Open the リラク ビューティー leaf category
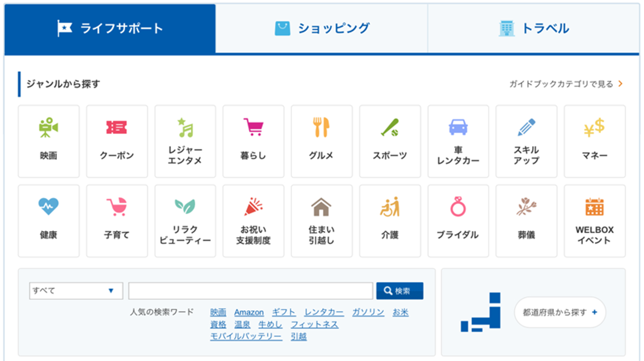 coord(185,221)
